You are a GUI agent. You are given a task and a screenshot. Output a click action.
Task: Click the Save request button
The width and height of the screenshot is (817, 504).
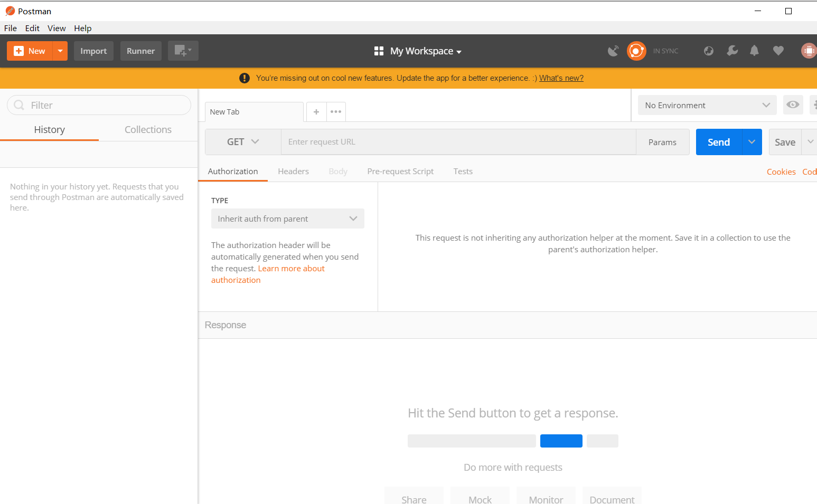785,142
